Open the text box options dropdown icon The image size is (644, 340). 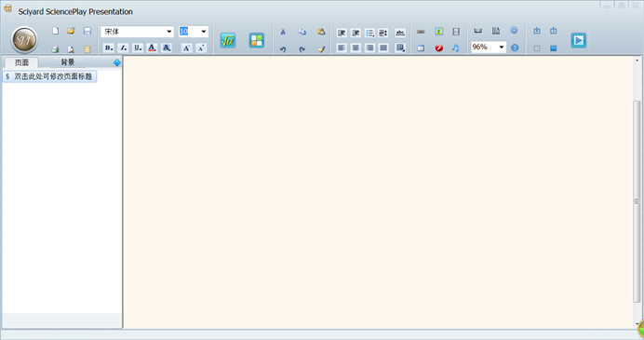399,48
